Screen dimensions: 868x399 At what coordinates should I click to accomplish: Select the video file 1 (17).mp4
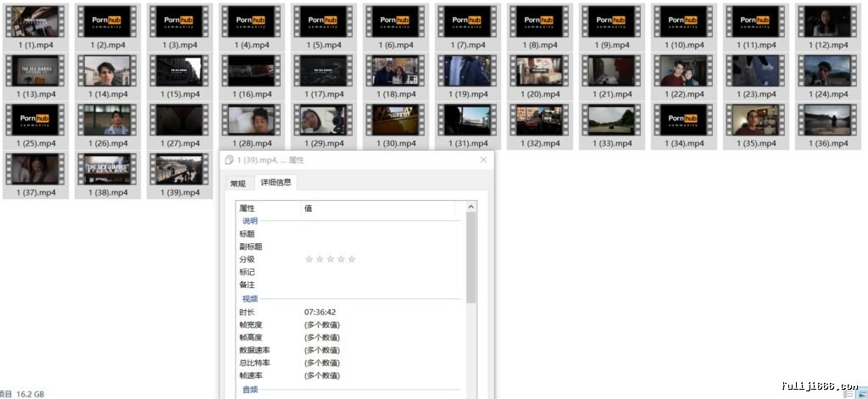(x=324, y=76)
